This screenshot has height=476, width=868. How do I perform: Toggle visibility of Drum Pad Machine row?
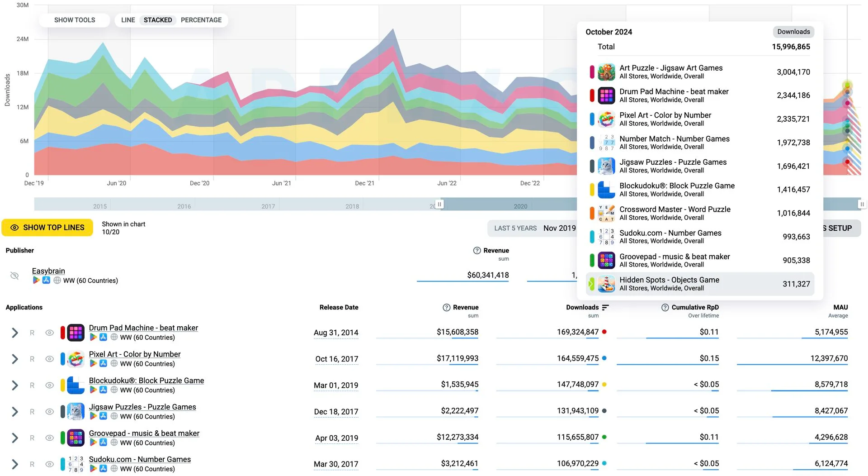[49, 333]
